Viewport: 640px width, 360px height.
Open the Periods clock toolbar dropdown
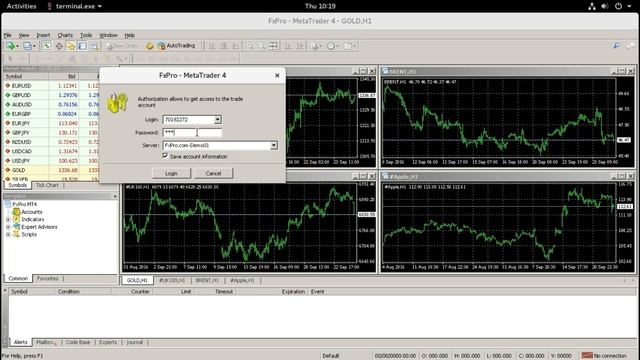point(332,46)
